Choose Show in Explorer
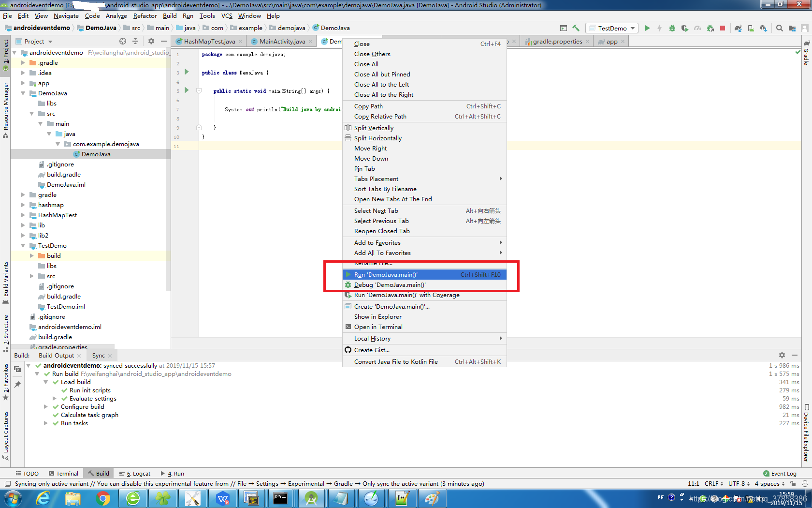Image resolution: width=812 pixels, height=508 pixels. point(424,317)
